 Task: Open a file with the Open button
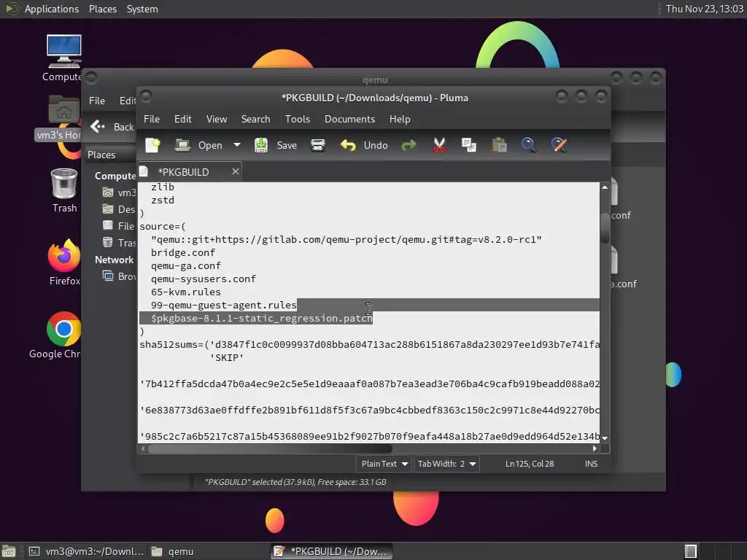198,145
